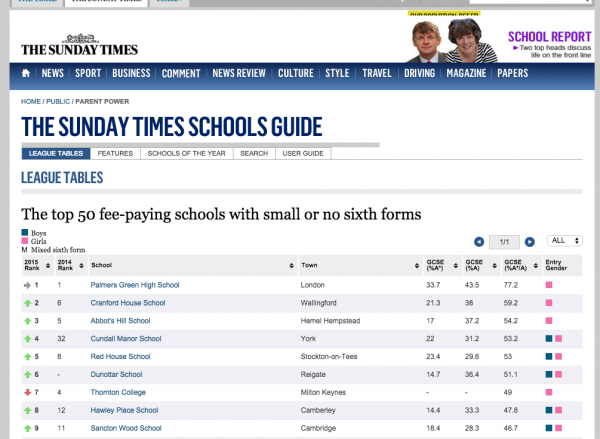Open NEWS section in navigation
The image size is (600, 439).
tap(52, 73)
